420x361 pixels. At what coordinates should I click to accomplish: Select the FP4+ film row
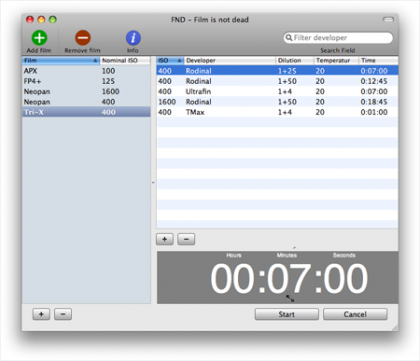[86, 81]
